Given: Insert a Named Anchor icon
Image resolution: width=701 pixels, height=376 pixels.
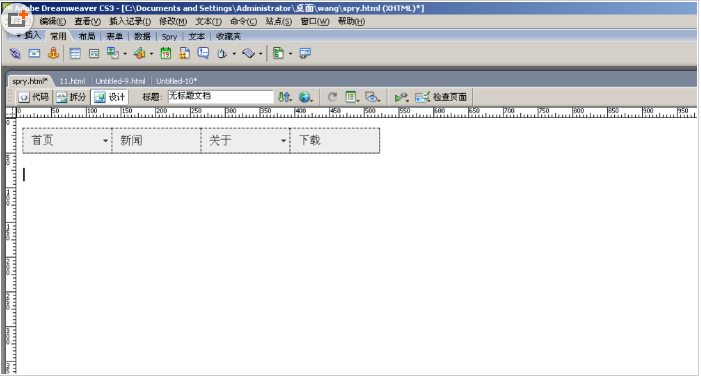Looking at the screenshot, I should [54, 53].
